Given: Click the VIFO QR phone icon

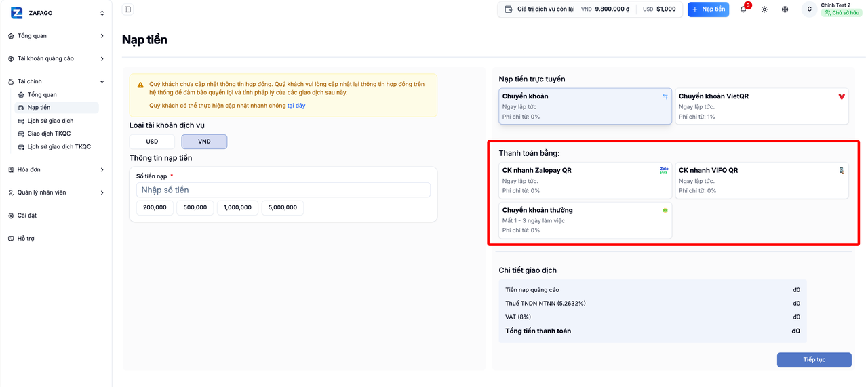Looking at the screenshot, I should 842,171.
